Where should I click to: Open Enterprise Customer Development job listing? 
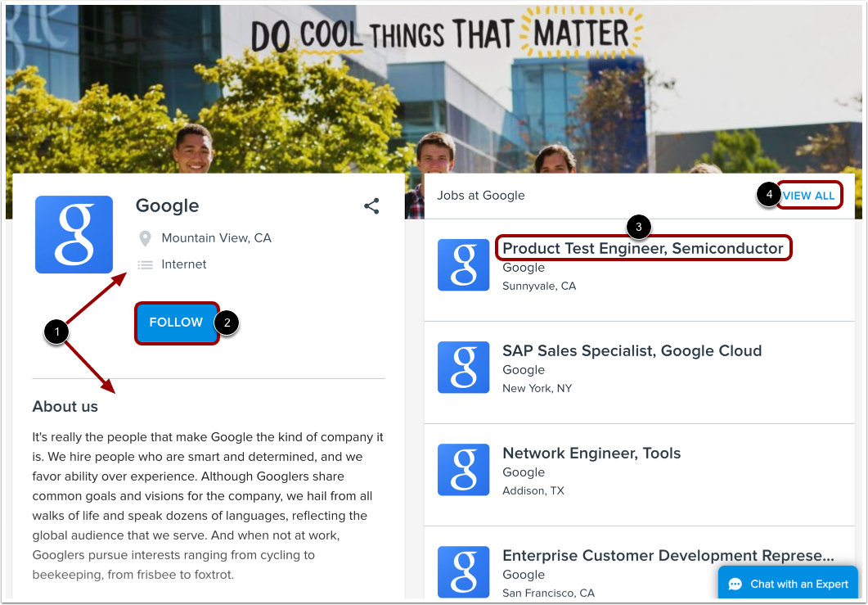click(x=668, y=556)
